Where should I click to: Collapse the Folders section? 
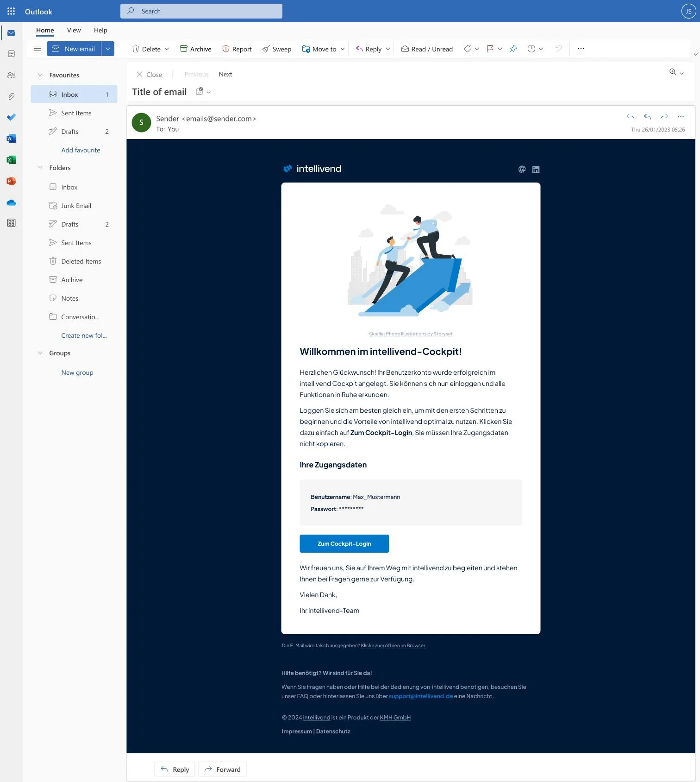(x=40, y=167)
